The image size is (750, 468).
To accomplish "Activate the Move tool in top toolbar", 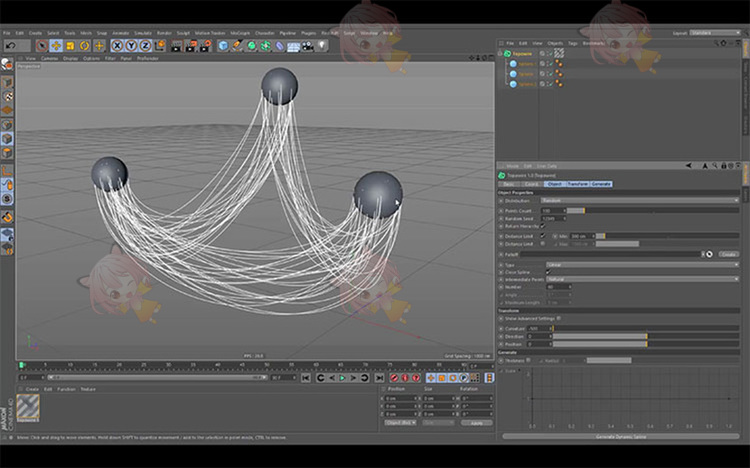I will (56, 46).
